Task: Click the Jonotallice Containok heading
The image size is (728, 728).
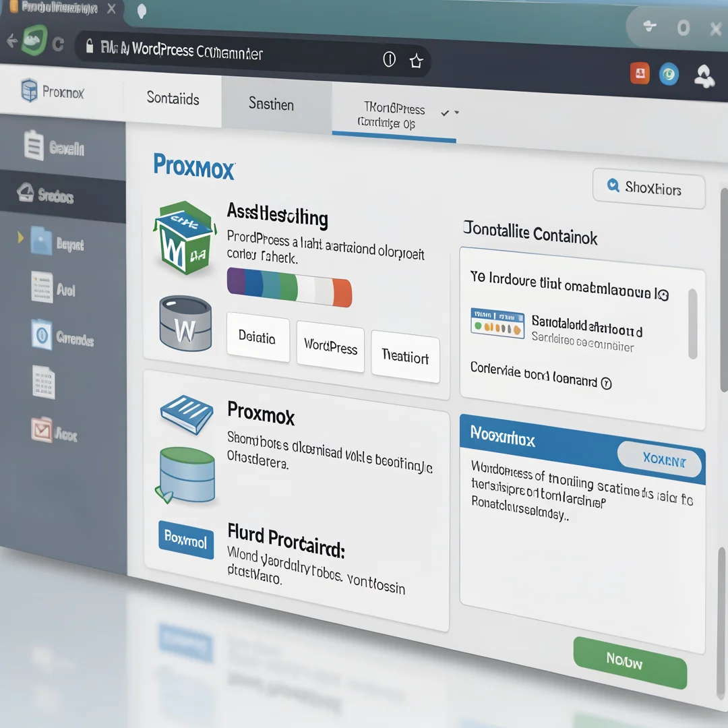Action: (530, 233)
